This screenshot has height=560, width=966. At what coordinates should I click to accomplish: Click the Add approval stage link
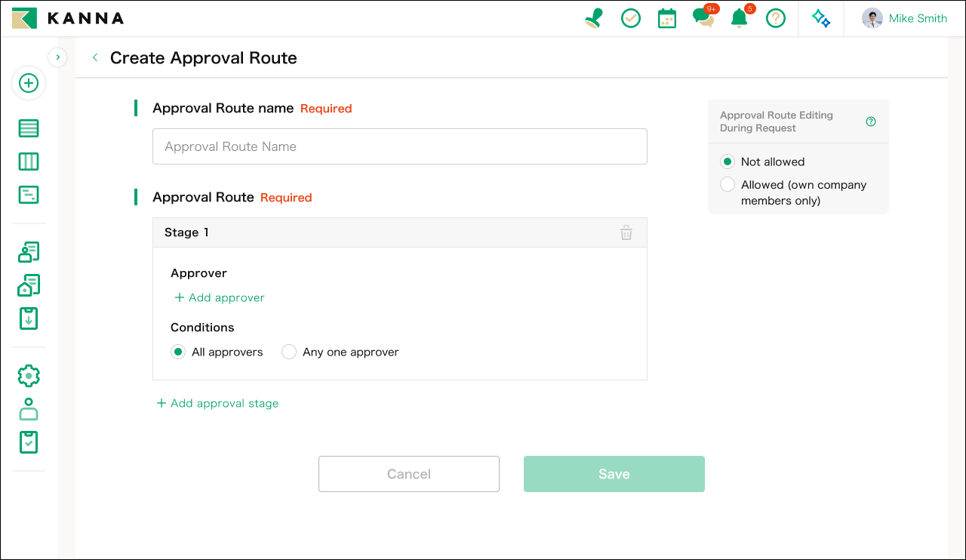tap(217, 403)
